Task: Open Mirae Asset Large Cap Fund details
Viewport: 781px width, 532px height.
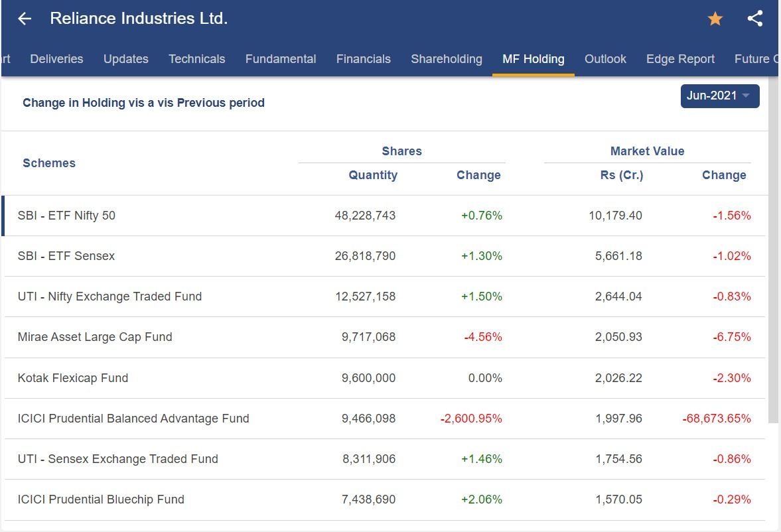Action: click(x=95, y=337)
